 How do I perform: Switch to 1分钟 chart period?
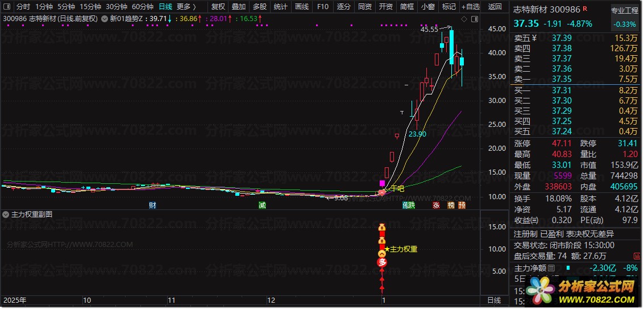(x=44, y=7)
